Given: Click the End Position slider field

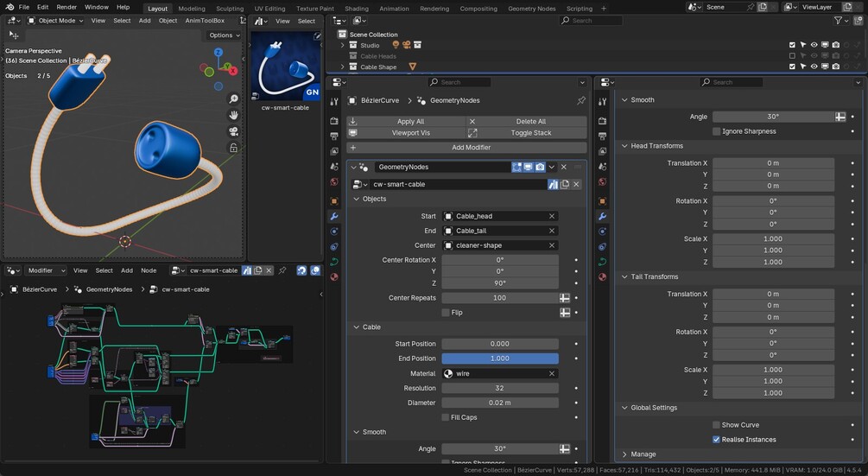Looking at the screenshot, I should 500,359.
